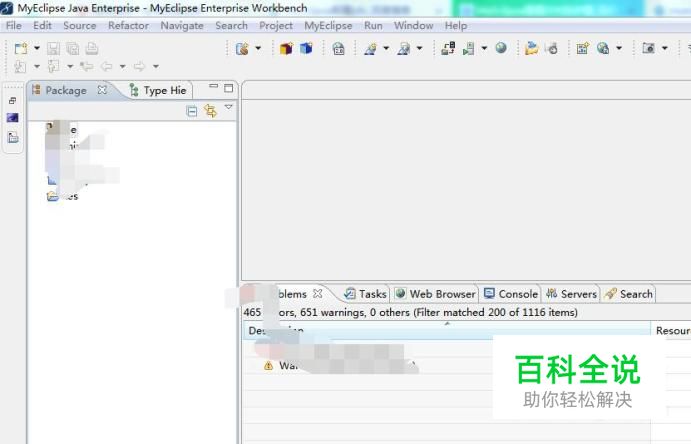Open the File menu
This screenshot has width=691, height=444.
coord(14,26)
